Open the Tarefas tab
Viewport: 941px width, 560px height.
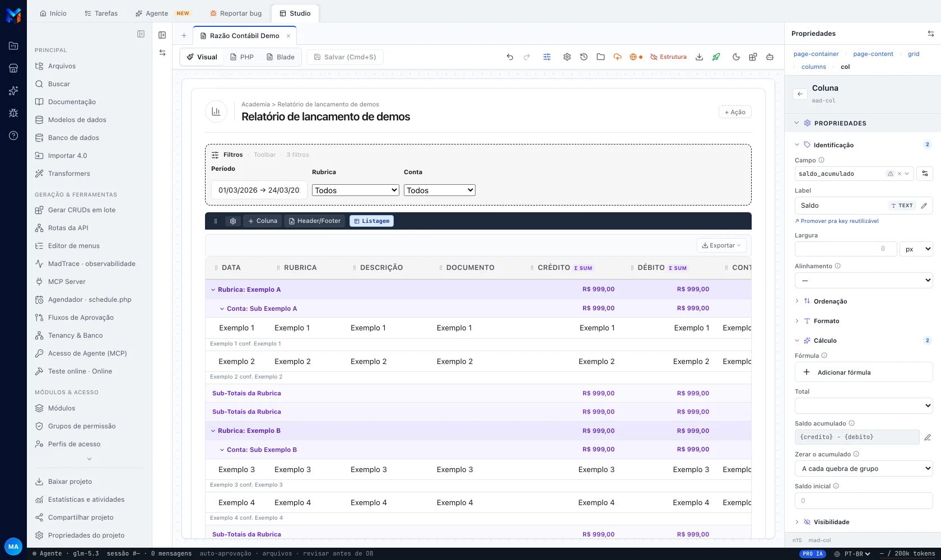pos(101,13)
